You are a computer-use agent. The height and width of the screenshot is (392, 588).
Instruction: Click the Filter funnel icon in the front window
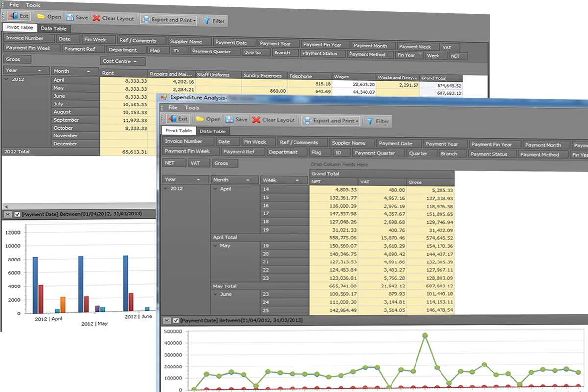coord(370,121)
